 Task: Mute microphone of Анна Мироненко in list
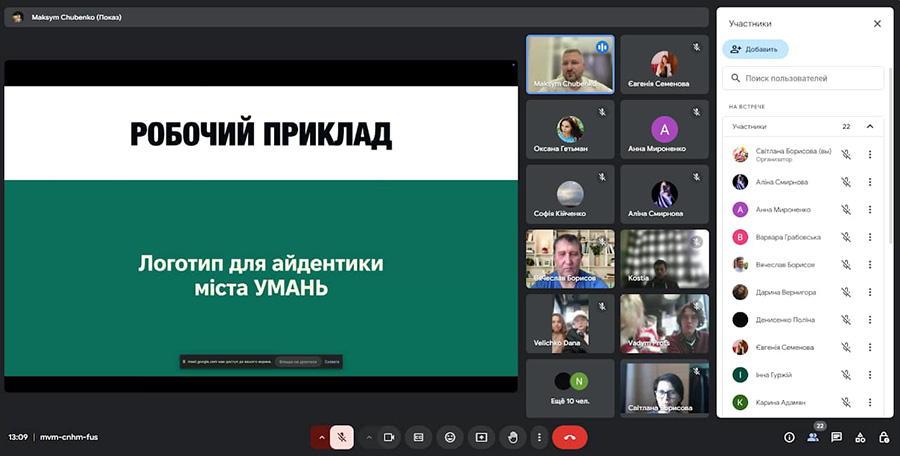click(845, 210)
